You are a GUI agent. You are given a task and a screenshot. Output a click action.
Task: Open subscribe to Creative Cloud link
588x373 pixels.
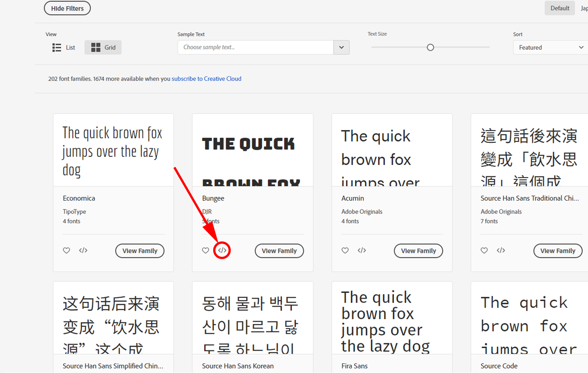[206, 79]
